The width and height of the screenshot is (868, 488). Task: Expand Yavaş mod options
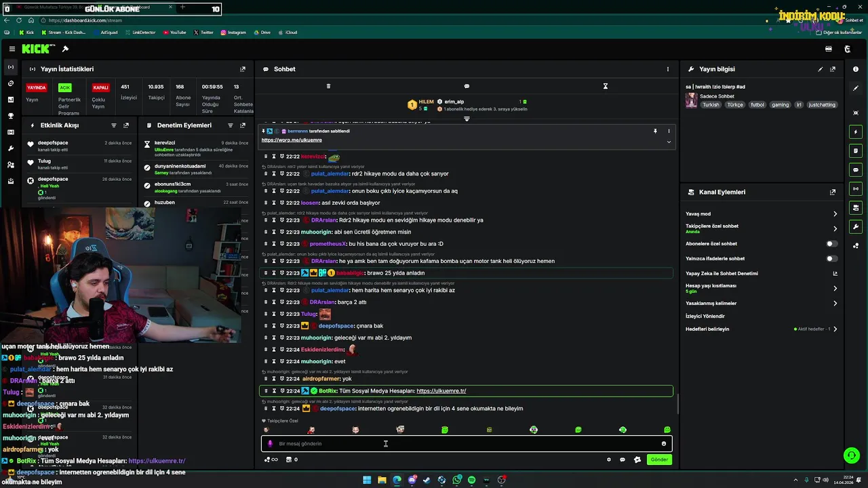[835, 213]
